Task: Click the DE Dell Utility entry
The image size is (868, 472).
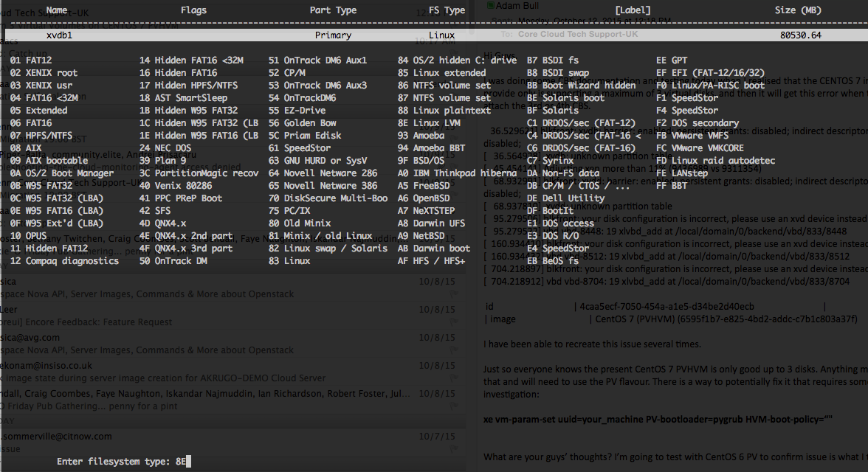Action: [x=565, y=198]
